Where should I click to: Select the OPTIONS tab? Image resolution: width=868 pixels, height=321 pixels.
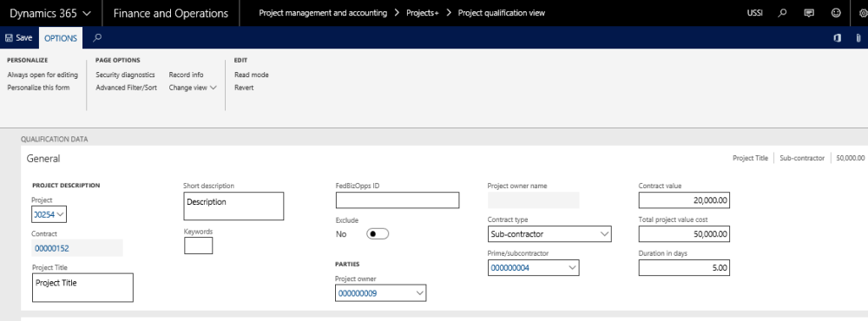(61, 38)
